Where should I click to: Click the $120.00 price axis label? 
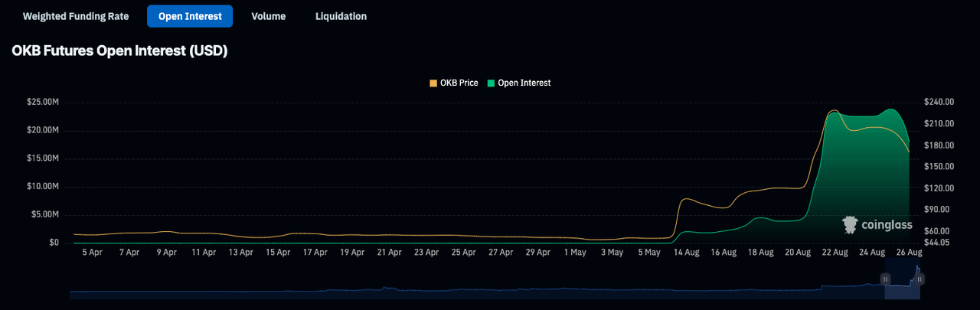tap(938, 188)
